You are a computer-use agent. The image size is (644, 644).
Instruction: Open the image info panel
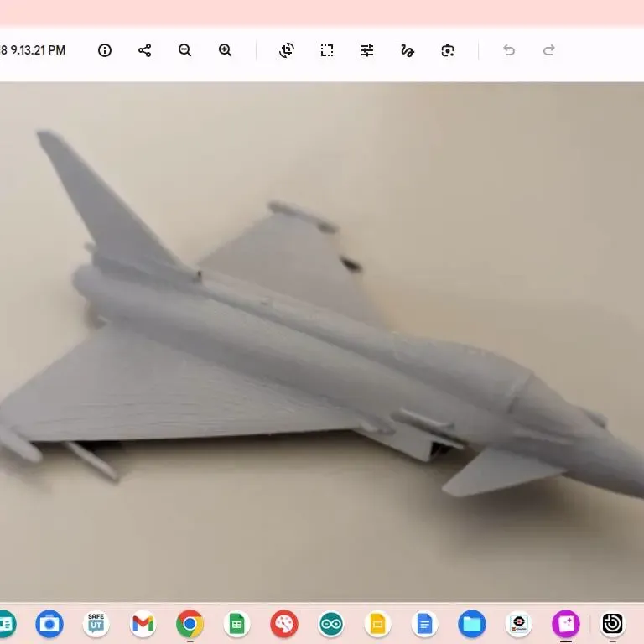pyautogui.click(x=105, y=50)
